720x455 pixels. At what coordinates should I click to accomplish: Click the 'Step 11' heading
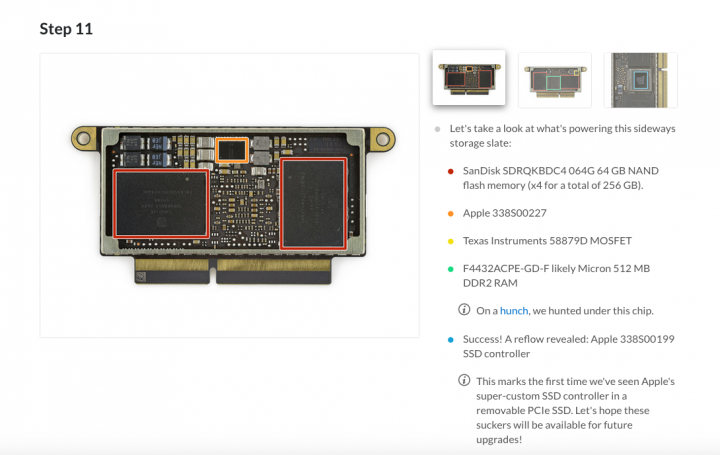[66, 29]
